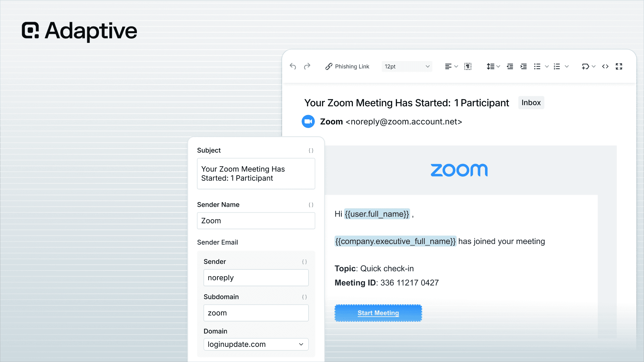The width and height of the screenshot is (644, 362).
Task: Click the Meeting ID number line
Action: click(387, 283)
